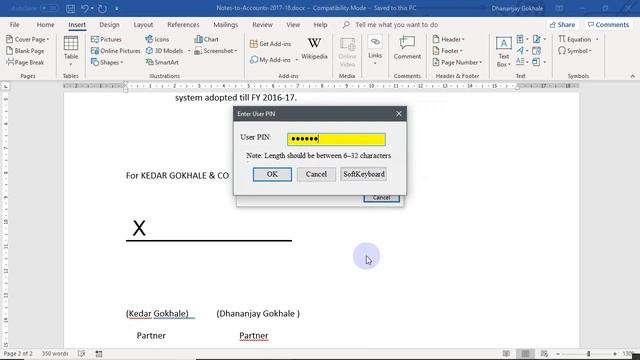640x360 pixels.
Task: Click the Page 2 of 2 indicator
Action: (18, 353)
